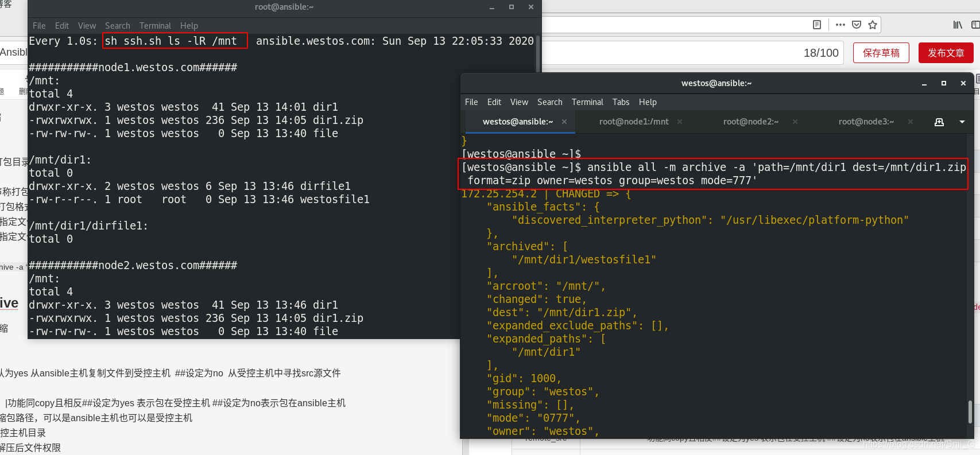Open Help menu in westos@ansible terminal
The image size is (980, 455).
point(648,102)
